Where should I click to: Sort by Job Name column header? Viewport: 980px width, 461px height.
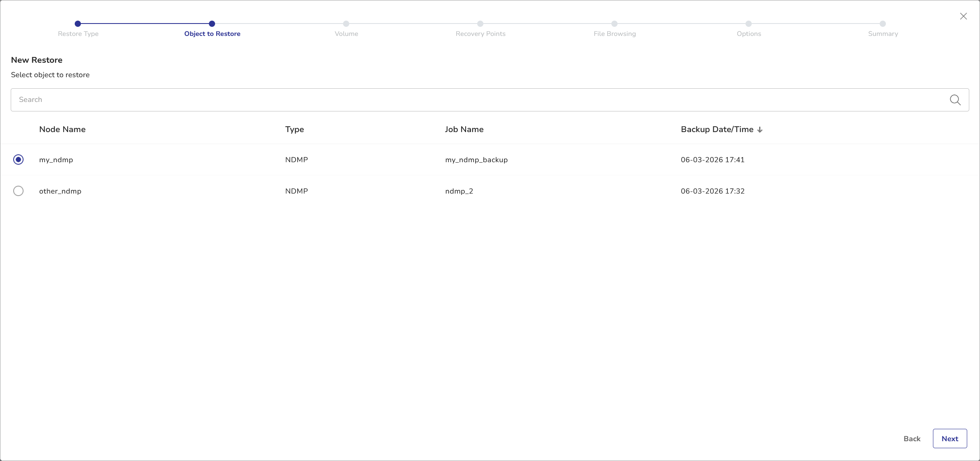[x=464, y=129]
